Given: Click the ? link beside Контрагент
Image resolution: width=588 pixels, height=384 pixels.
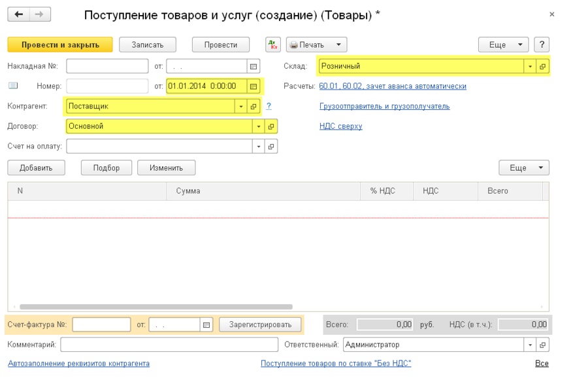Looking at the screenshot, I should pyautogui.click(x=269, y=106).
